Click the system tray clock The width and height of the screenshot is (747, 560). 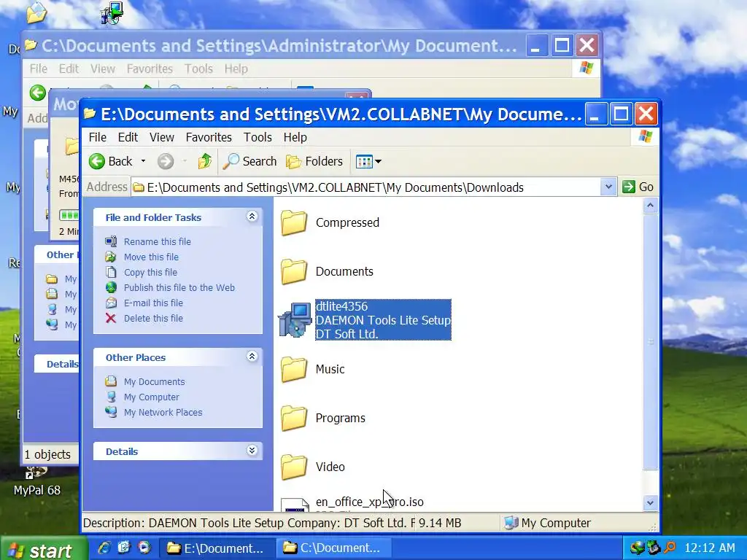(709, 548)
